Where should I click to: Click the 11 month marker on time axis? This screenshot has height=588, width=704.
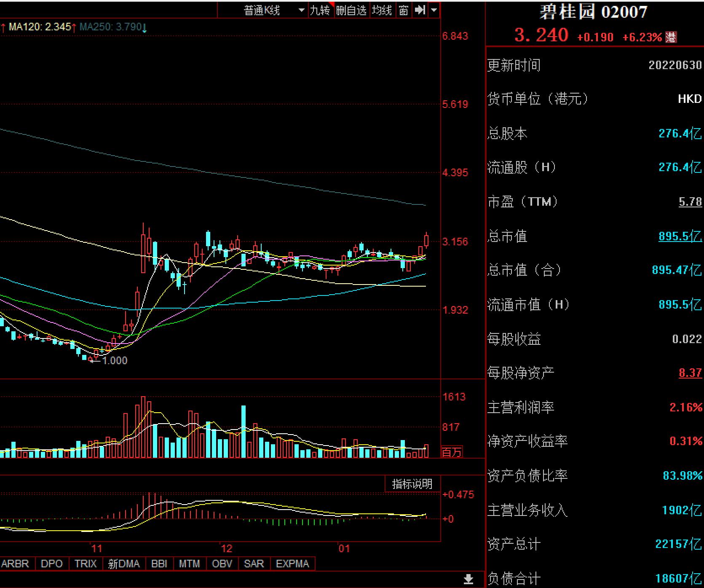click(96, 548)
